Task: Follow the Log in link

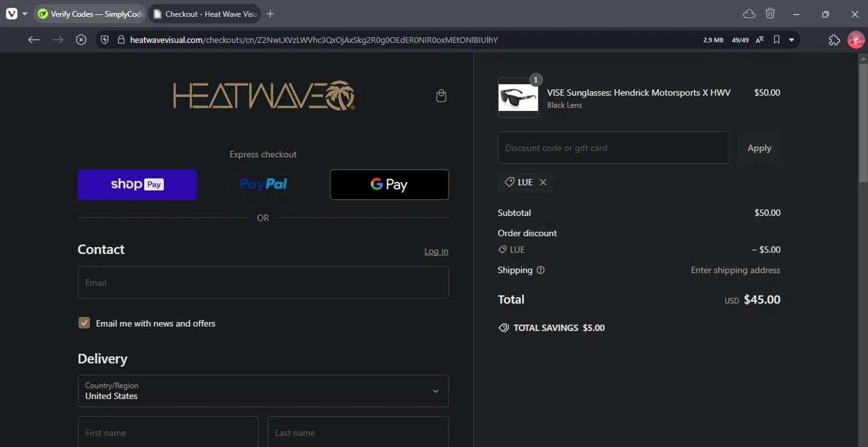Action: [x=436, y=251]
